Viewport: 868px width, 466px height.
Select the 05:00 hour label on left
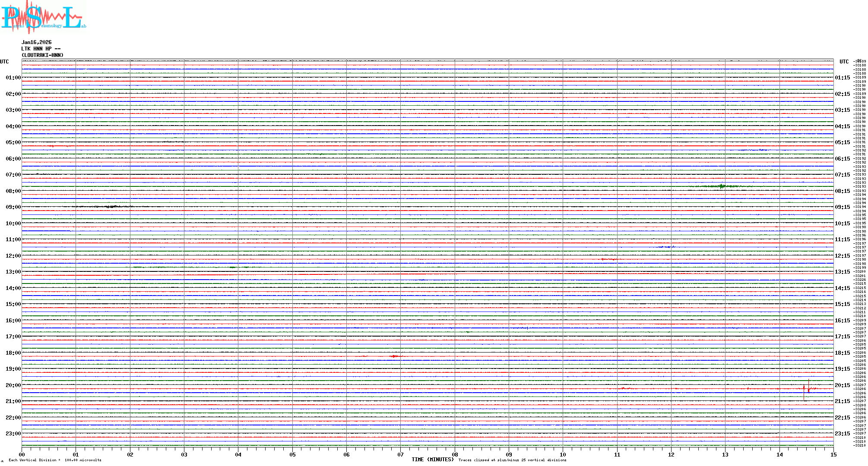coord(13,142)
